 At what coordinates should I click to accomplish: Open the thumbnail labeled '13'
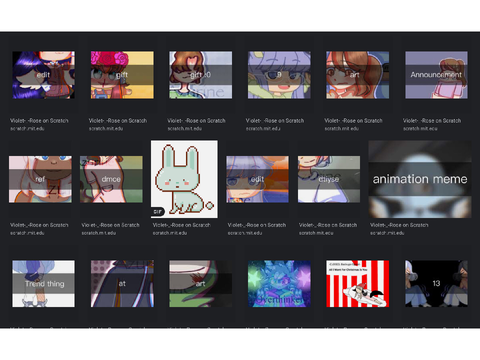pos(436,284)
